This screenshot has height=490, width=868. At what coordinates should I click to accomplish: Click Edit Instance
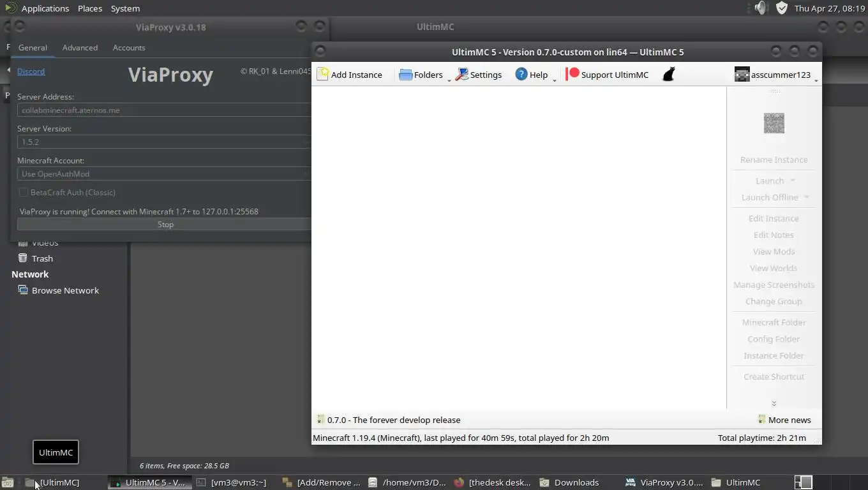click(774, 218)
